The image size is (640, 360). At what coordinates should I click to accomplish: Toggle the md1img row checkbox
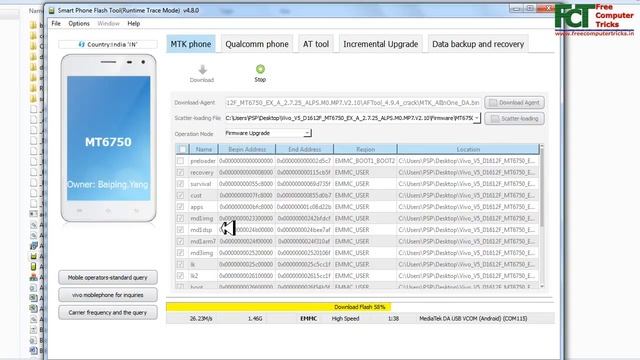(180, 218)
